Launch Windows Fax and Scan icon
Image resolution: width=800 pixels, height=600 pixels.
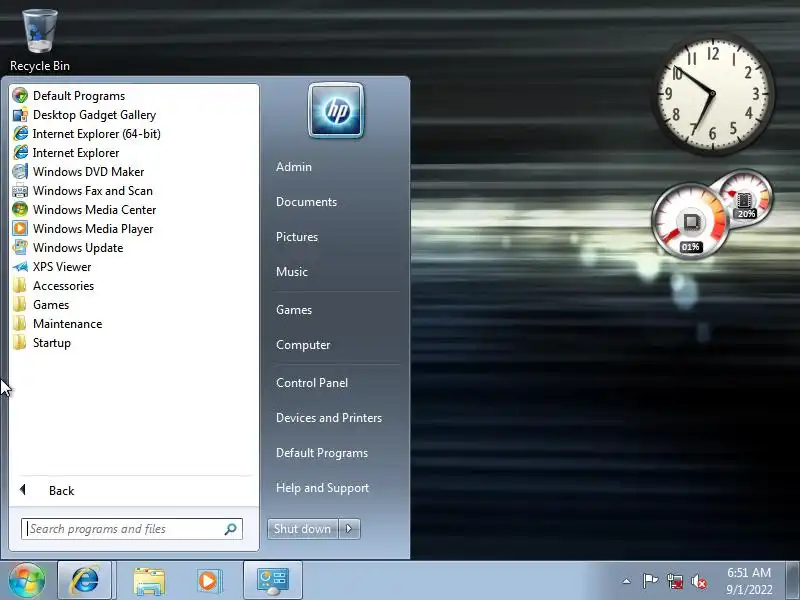pos(20,191)
